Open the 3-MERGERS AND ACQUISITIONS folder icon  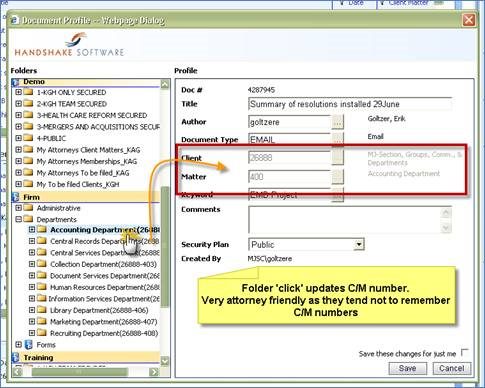[28, 127]
